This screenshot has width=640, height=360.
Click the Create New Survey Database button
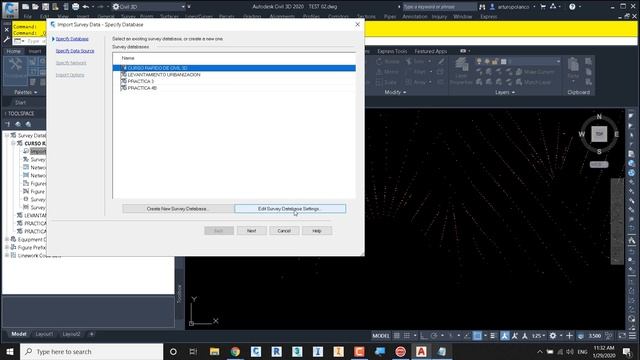(x=178, y=209)
